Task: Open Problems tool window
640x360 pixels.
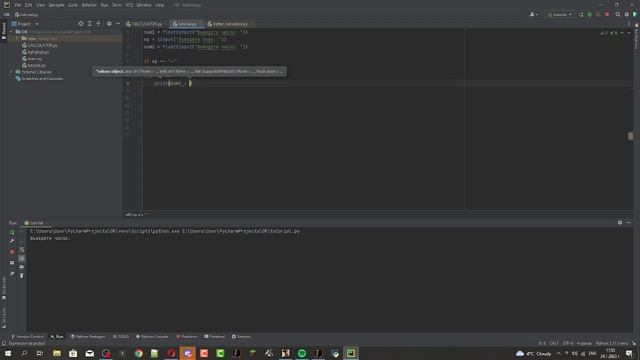Action: [187, 337]
